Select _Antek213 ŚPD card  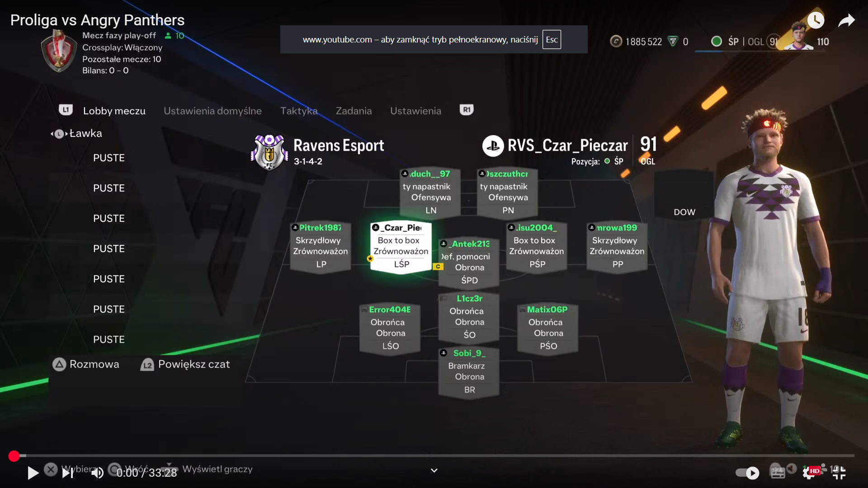(469, 263)
